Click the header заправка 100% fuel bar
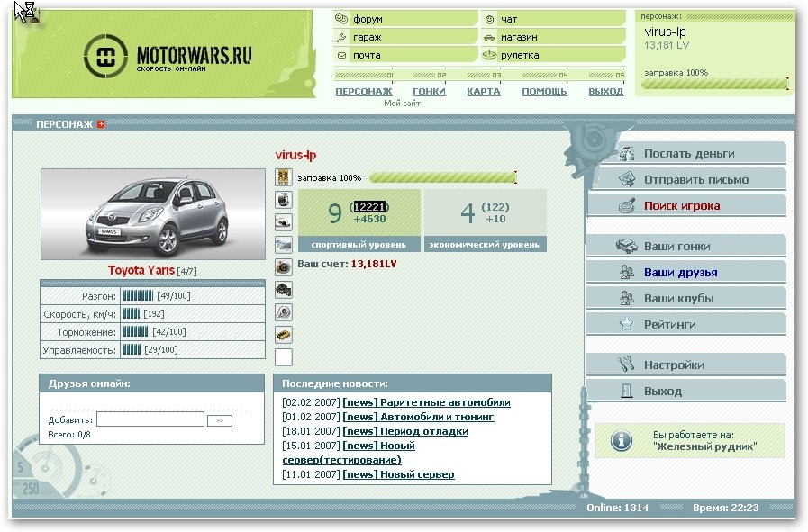 [x=715, y=84]
